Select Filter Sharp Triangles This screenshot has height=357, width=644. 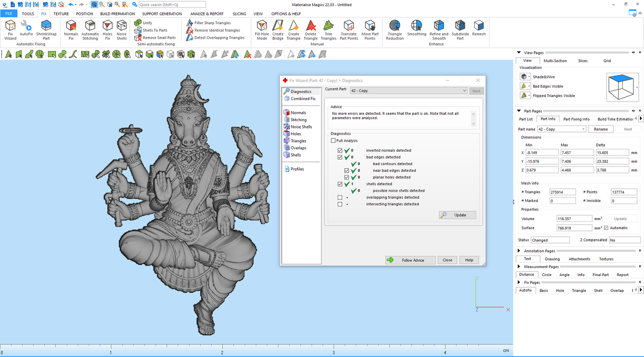tap(208, 23)
